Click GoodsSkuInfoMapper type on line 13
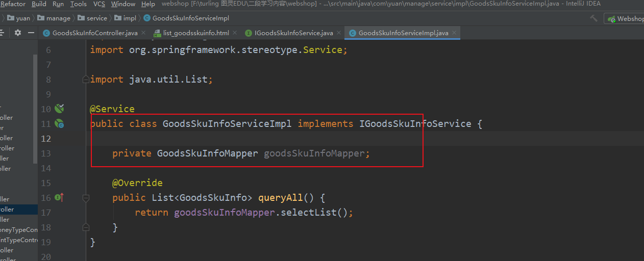This screenshot has height=261, width=644. (208, 153)
